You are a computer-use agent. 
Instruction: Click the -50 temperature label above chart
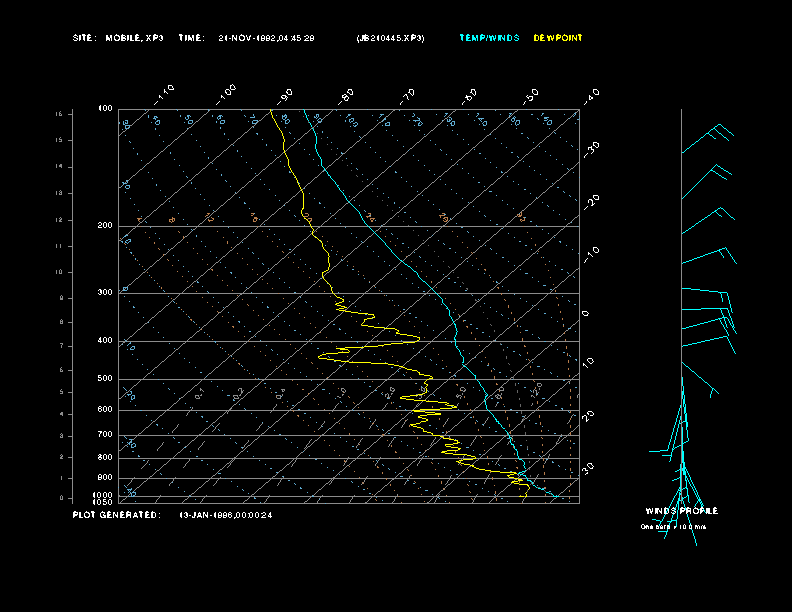click(x=530, y=96)
